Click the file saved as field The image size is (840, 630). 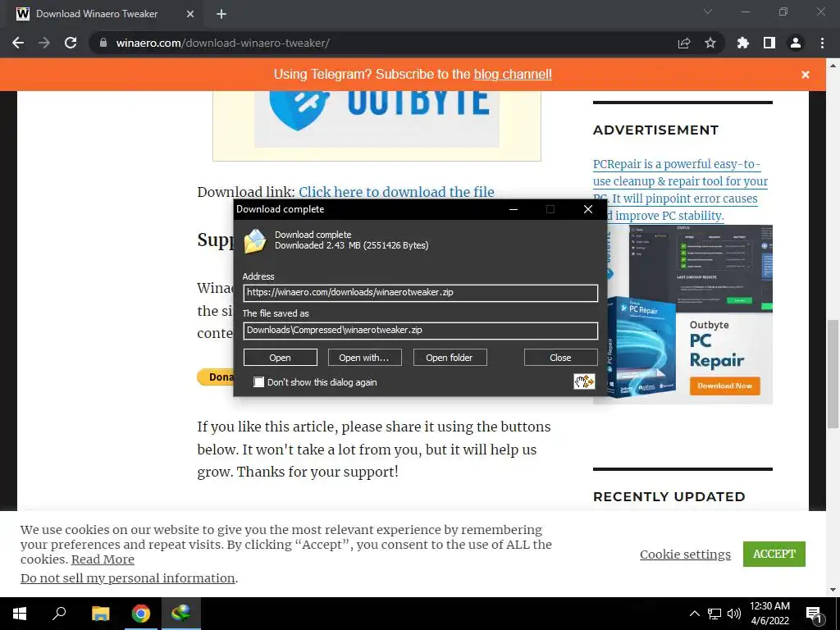click(421, 330)
